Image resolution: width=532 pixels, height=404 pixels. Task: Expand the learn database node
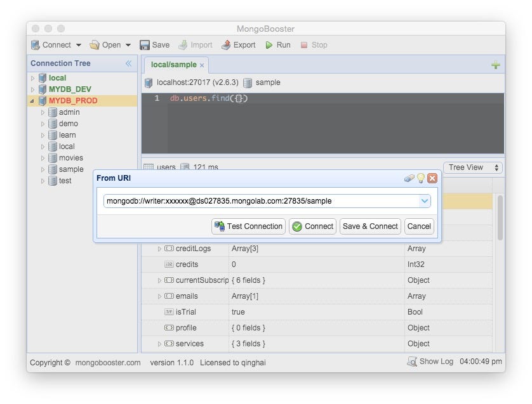pyautogui.click(x=43, y=135)
